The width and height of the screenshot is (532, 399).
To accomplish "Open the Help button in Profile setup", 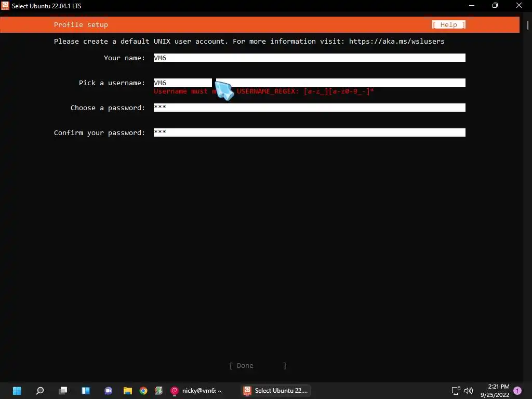I will tap(448, 24).
